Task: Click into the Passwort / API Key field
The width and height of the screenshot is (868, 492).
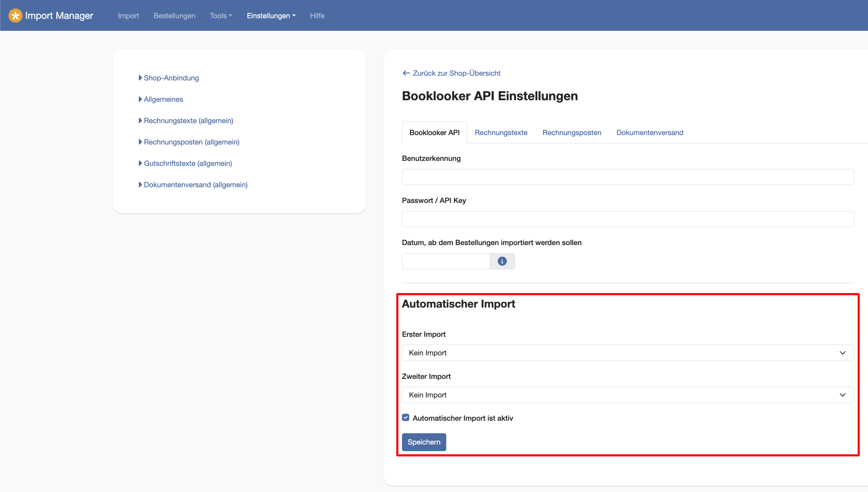Action: coord(627,219)
